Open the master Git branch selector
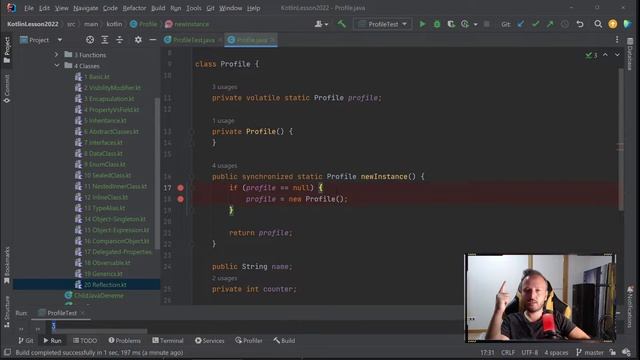Screen dimensions: 640x360 pos(589,352)
